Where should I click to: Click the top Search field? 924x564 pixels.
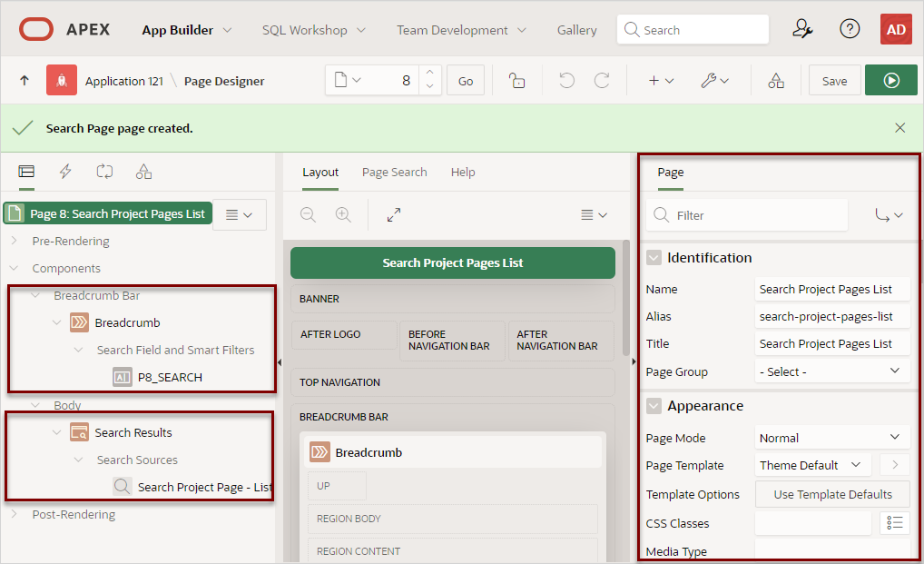point(693,29)
